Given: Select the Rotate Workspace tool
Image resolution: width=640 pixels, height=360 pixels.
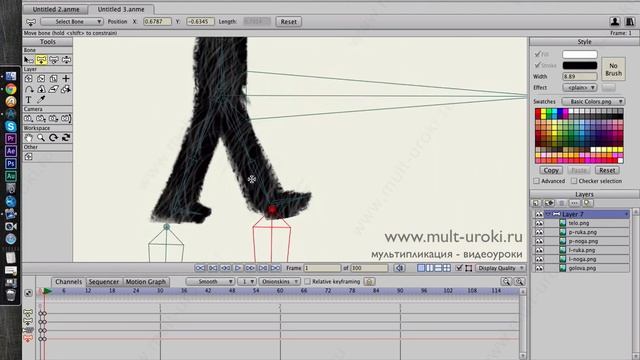Looking at the screenshot, I should (x=53, y=138).
